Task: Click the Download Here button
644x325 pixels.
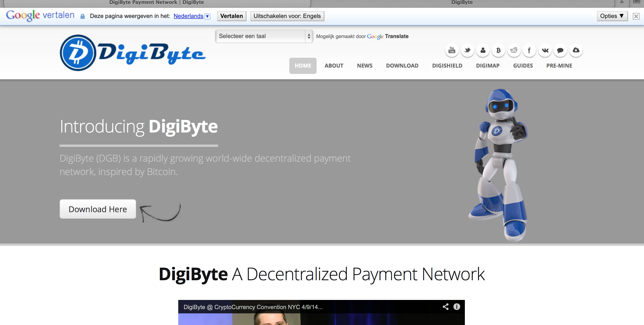Action: tap(98, 209)
